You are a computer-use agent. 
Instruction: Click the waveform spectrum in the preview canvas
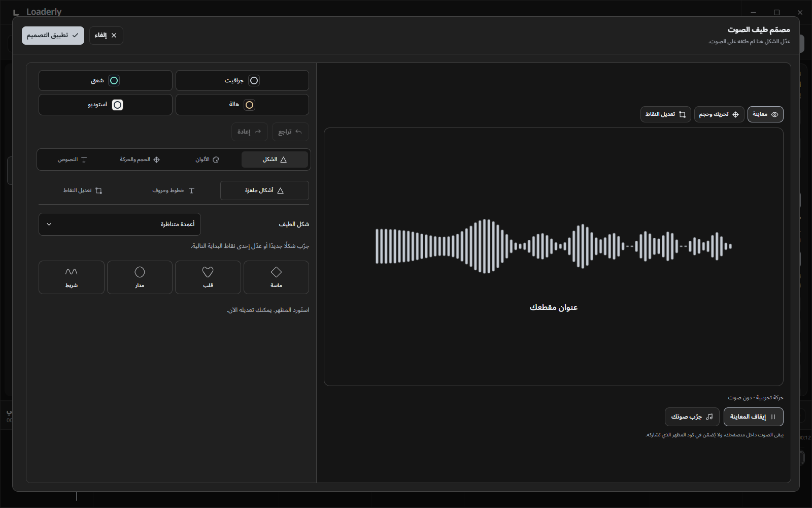(553, 246)
